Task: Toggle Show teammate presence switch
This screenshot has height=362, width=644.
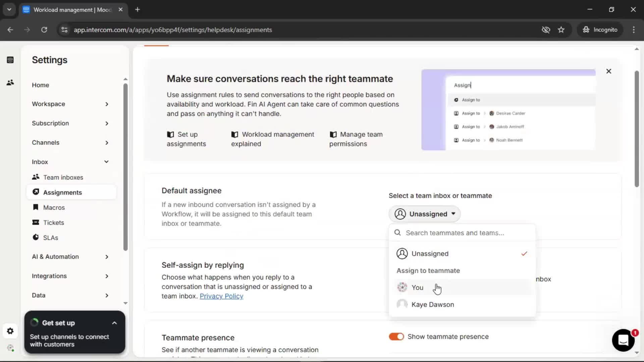Action: point(396,337)
